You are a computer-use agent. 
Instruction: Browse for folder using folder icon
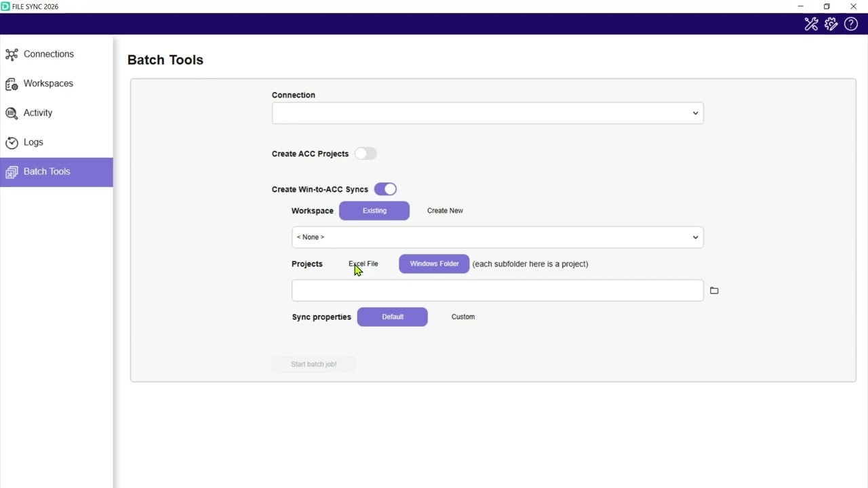pos(714,290)
